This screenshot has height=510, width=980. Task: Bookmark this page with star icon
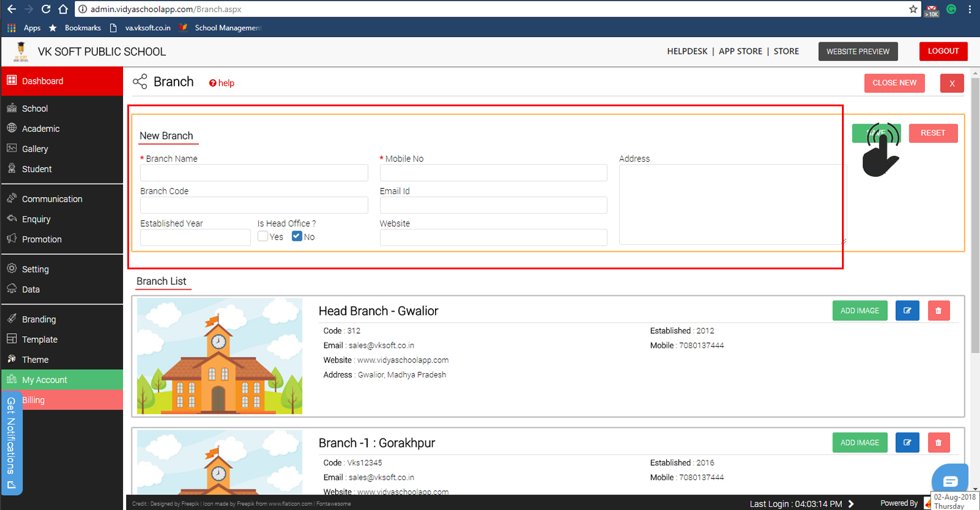(x=913, y=9)
